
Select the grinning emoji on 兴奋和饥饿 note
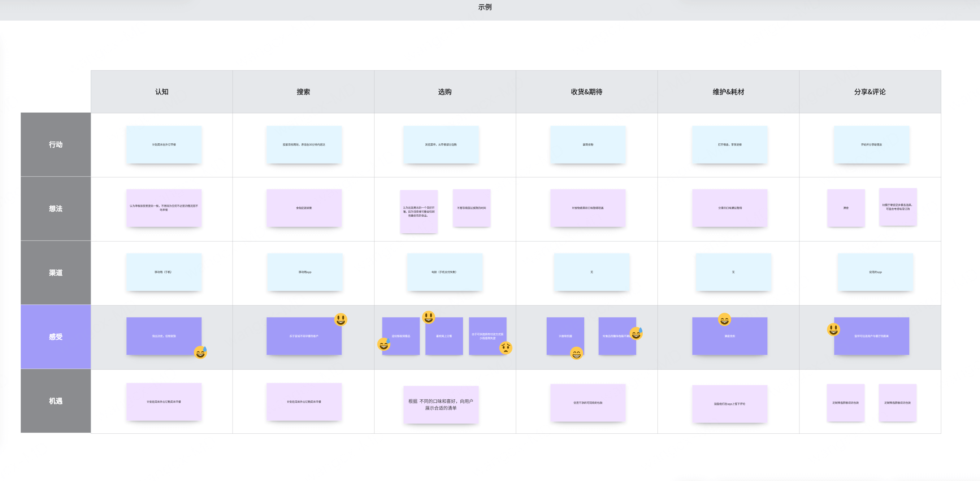tap(576, 354)
